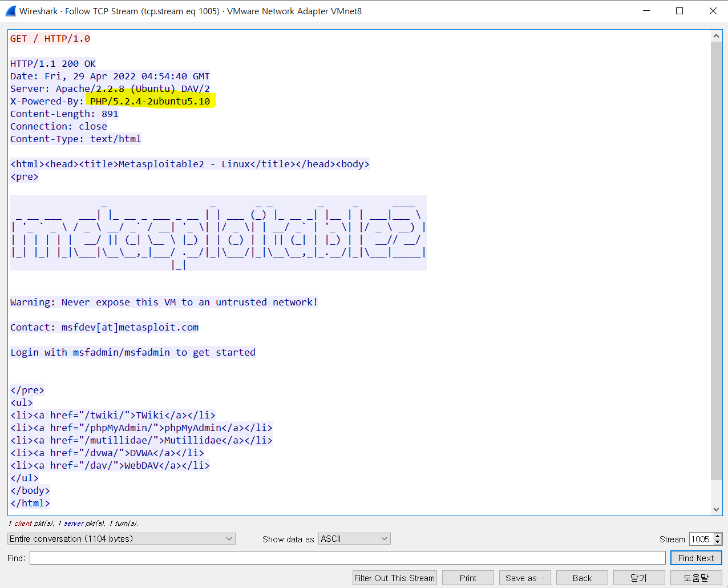This screenshot has height=588, width=728.
Task: Click inside the Find text field
Action: coord(347,558)
